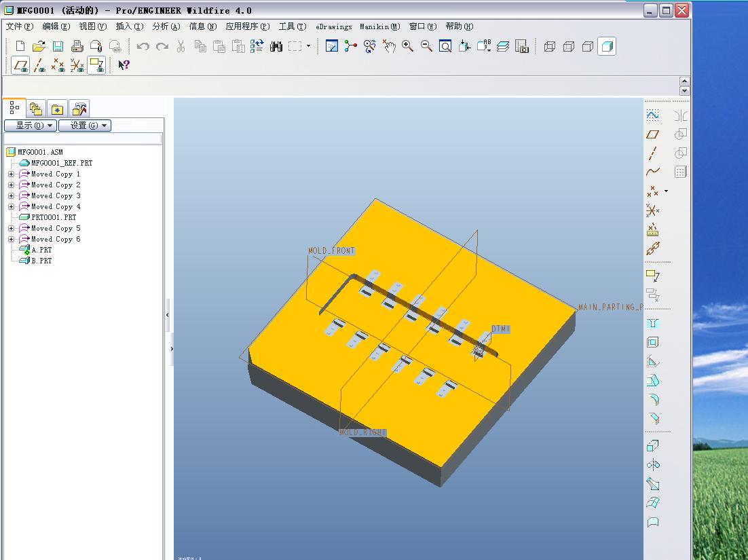Click the Regenerate model icon
Image resolution: width=748 pixels, height=560 pixels.
[x=257, y=46]
